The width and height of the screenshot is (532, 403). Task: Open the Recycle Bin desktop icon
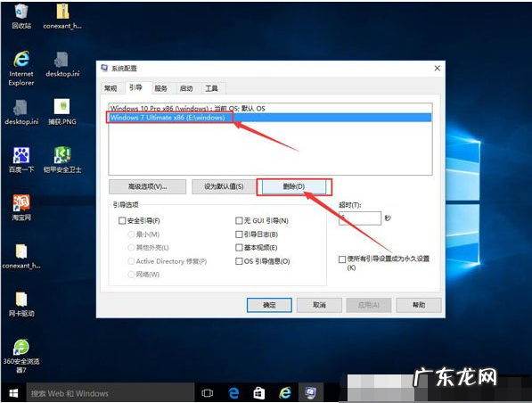[x=21, y=15]
